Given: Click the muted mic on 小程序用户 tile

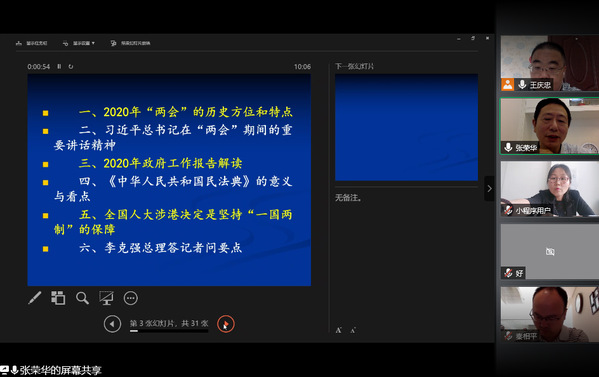Looking at the screenshot, I should click(508, 210).
